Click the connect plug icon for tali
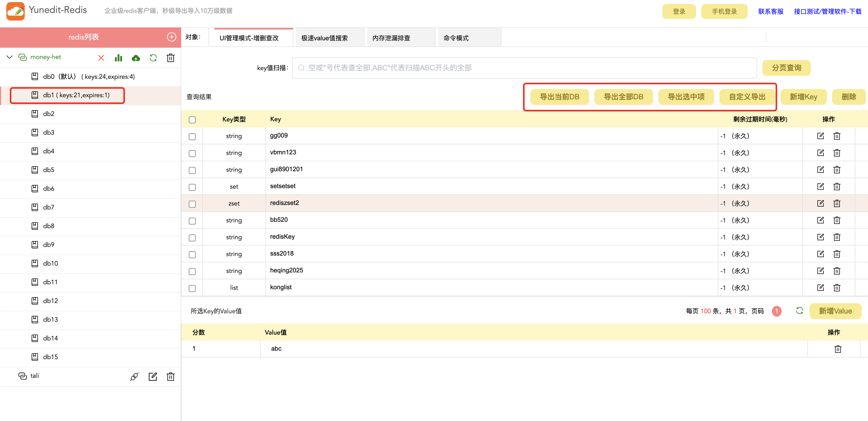The height and width of the screenshot is (421, 868). pyautogui.click(x=134, y=376)
